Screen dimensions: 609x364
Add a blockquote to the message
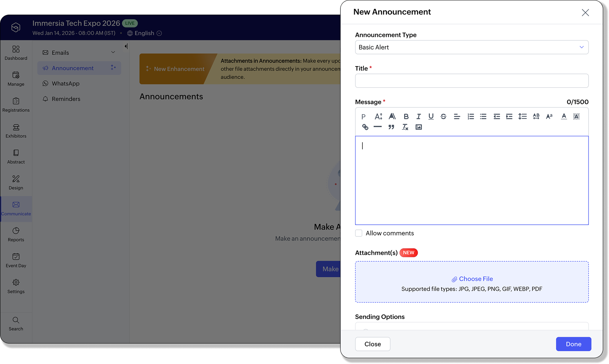tap(391, 127)
